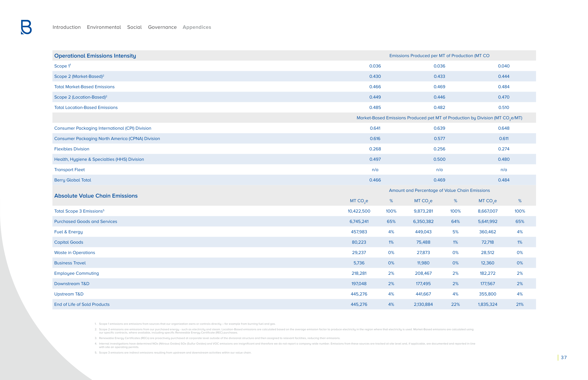Select Purchased Goods and Services label

click(x=86, y=221)
